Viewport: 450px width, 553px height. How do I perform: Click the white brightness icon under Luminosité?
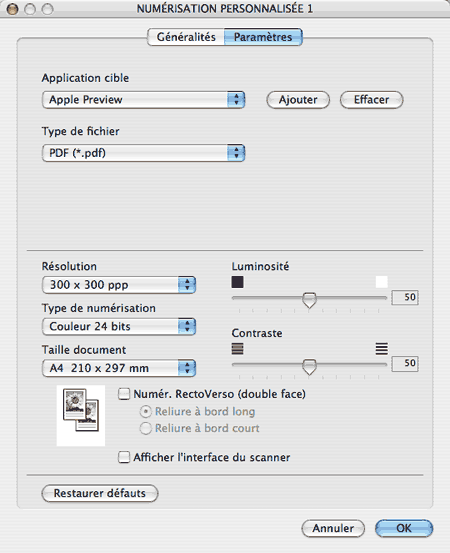click(382, 282)
